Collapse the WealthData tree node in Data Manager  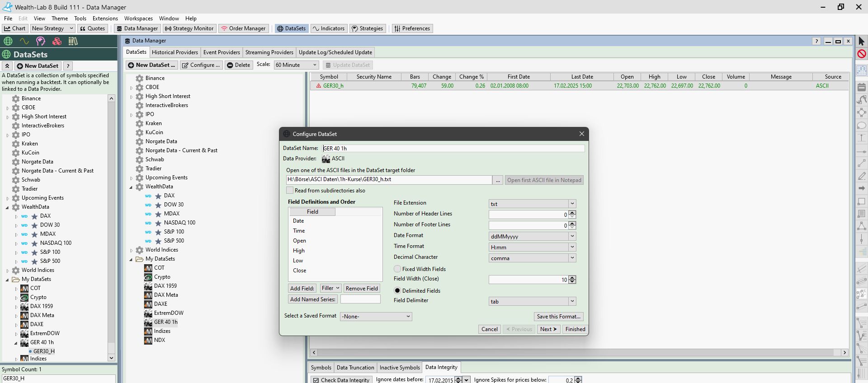point(132,187)
